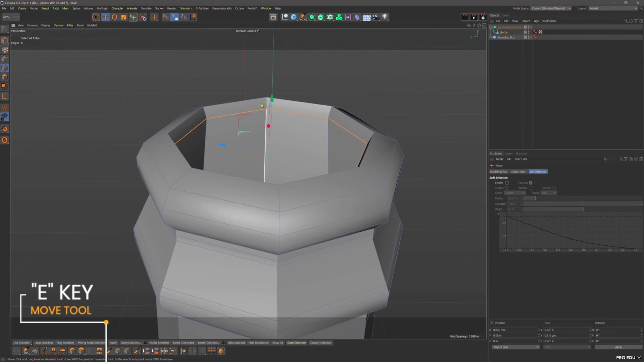The height and width of the screenshot is (362, 644).
Task: Select the Rotate tool in toolbar
Action: [114, 17]
